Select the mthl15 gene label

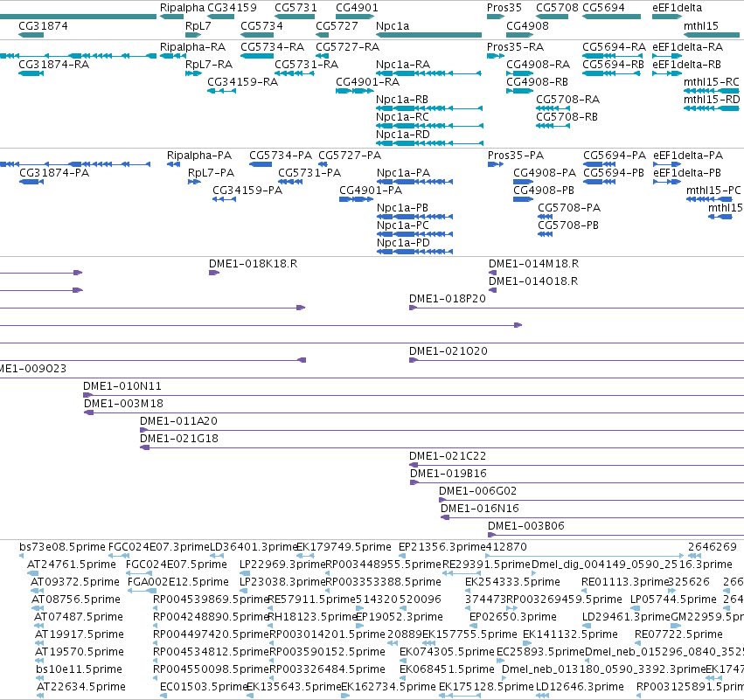(x=701, y=25)
